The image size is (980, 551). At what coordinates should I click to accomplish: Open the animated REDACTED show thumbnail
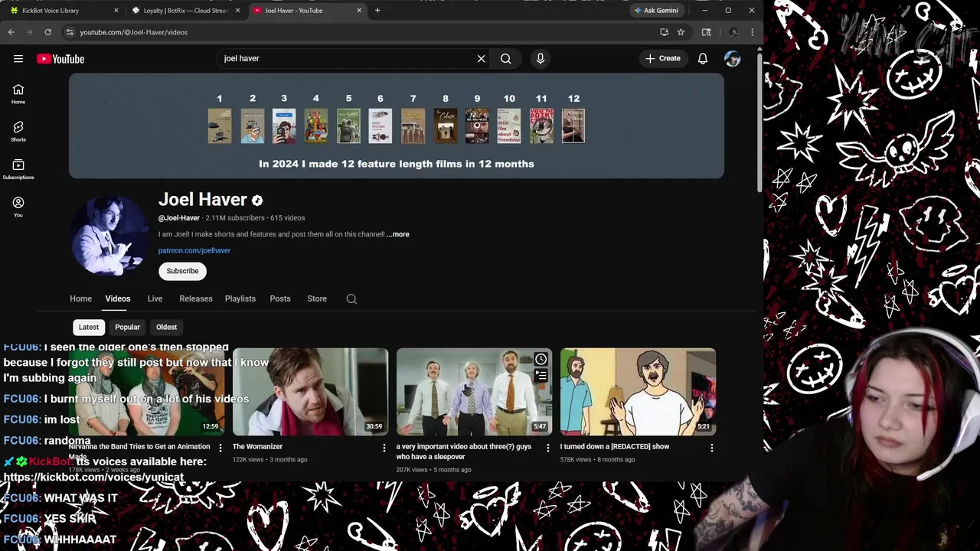638,392
